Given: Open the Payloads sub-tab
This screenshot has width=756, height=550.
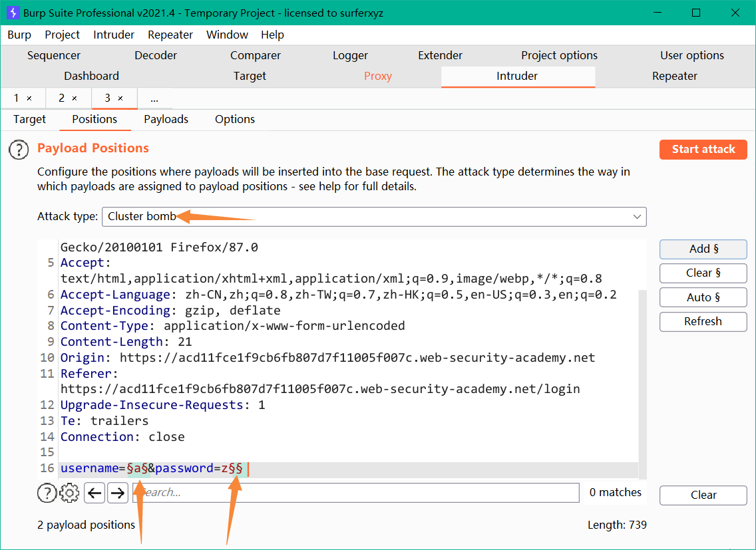Looking at the screenshot, I should [166, 120].
